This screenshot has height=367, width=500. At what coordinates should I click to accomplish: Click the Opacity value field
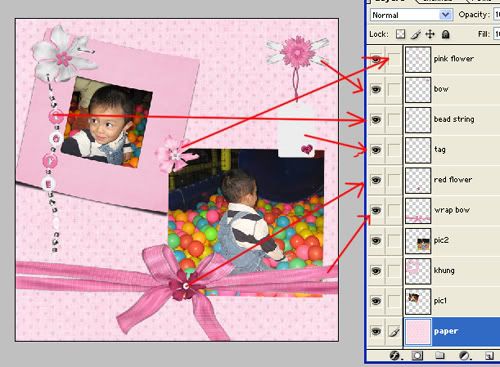497,15
